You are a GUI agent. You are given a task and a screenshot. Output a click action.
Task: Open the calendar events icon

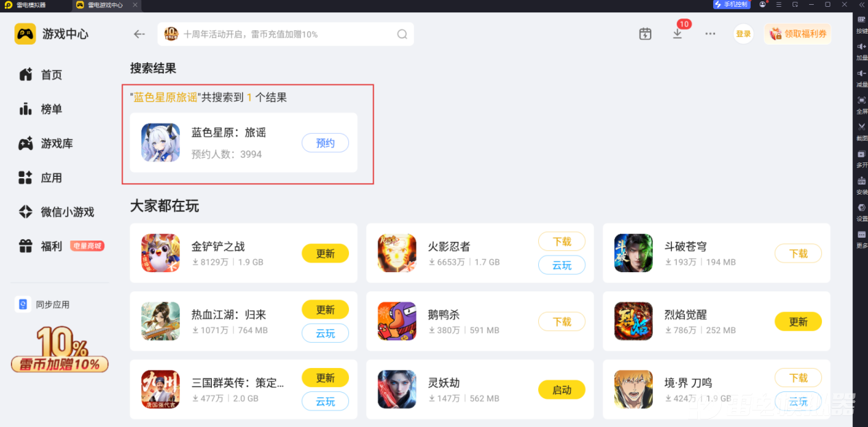tap(645, 34)
